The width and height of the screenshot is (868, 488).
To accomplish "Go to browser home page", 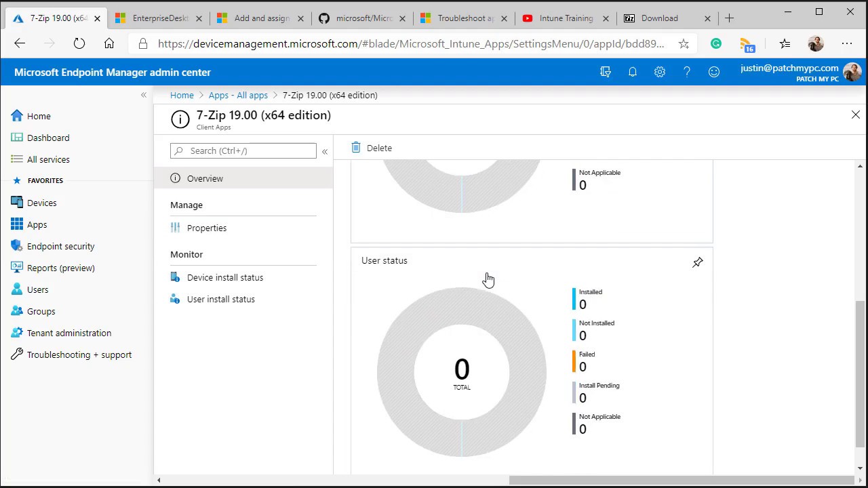I will tap(109, 43).
